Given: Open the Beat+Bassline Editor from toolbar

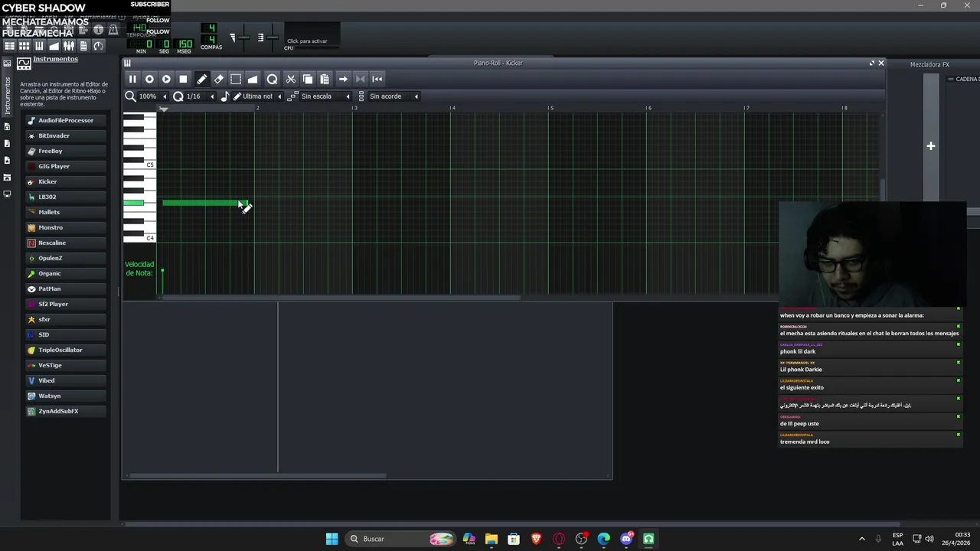Looking at the screenshot, I should 24,46.
